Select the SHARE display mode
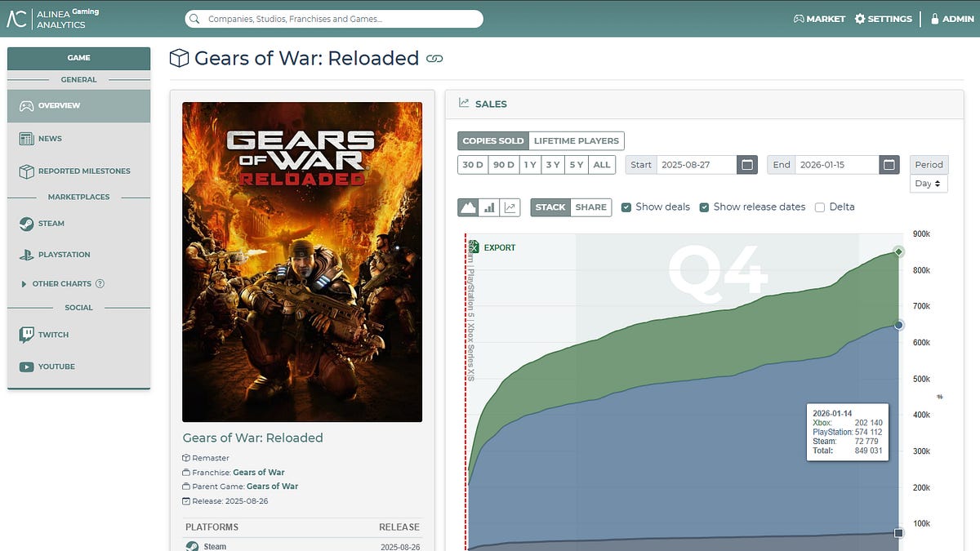Viewport: 980px width, 551px height. [x=591, y=207]
